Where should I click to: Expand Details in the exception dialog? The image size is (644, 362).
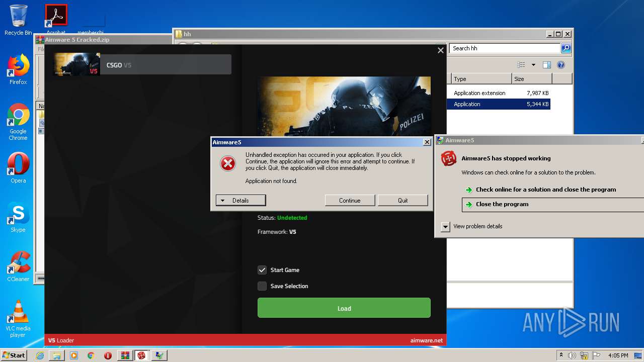[240, 200]
